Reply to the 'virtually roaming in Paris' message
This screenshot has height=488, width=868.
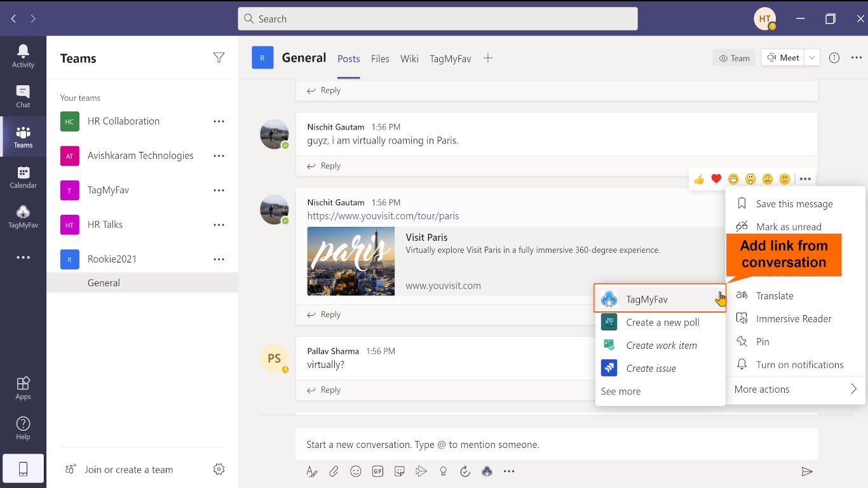(324, 166)
